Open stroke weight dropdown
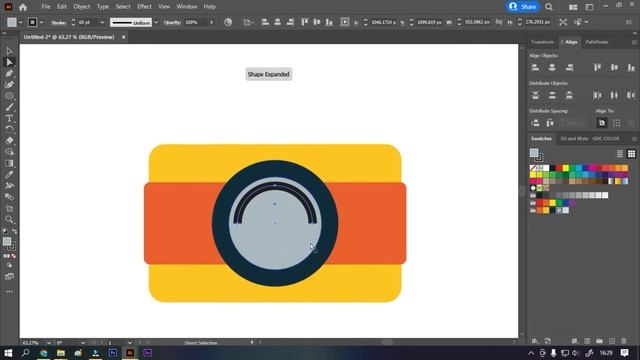The width and height of the screenshot is (640, 360). click(x=102, y=22)
